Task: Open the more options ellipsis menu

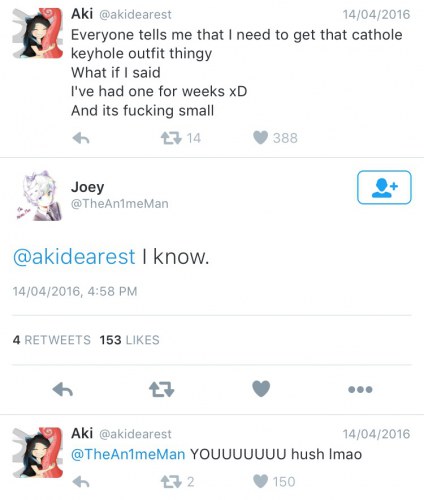Action: [360, 389]
